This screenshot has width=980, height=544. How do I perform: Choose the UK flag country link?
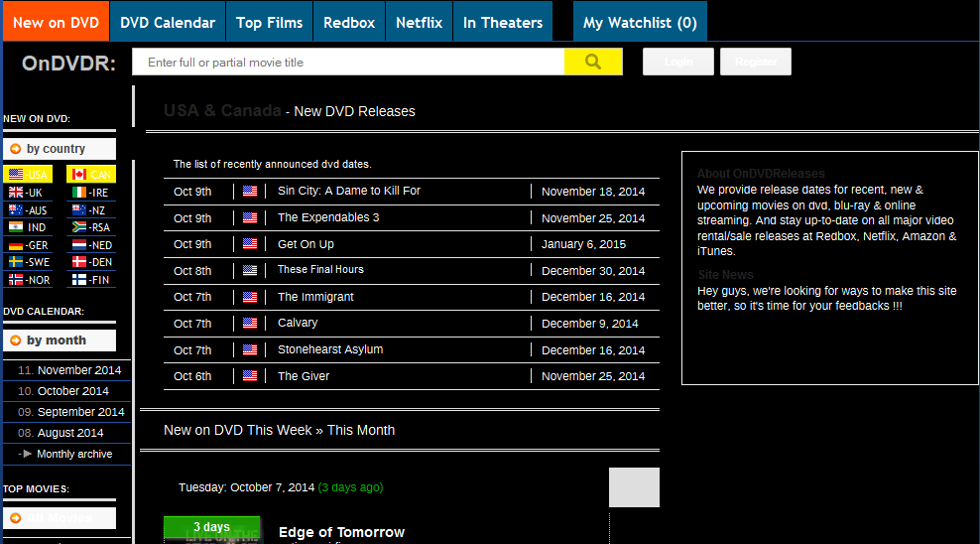point(26,193)
